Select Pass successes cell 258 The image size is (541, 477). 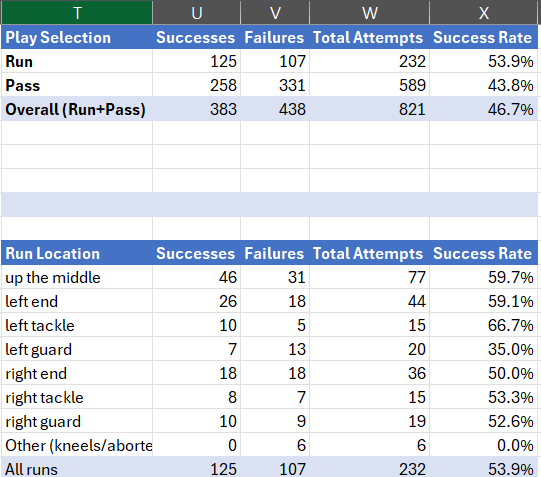tap(197, 85)
